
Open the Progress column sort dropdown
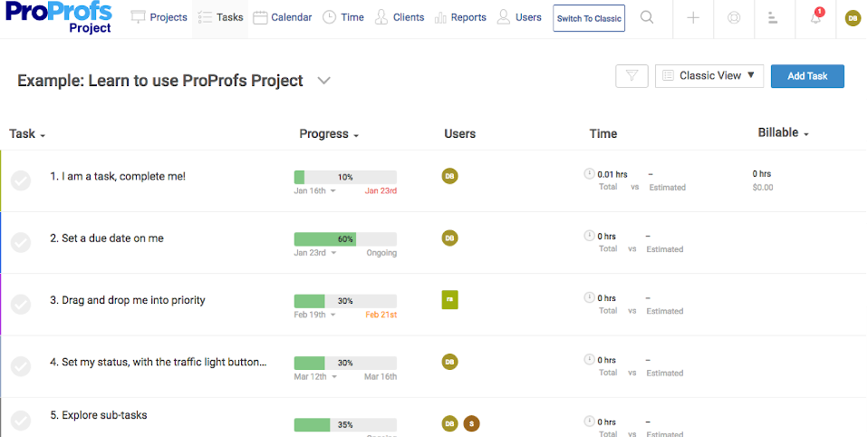point(329,134)
